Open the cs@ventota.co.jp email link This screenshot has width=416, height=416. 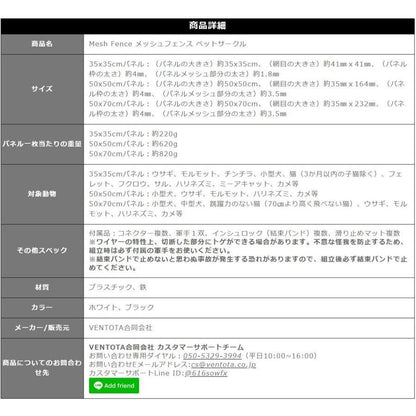coord(223,364)
